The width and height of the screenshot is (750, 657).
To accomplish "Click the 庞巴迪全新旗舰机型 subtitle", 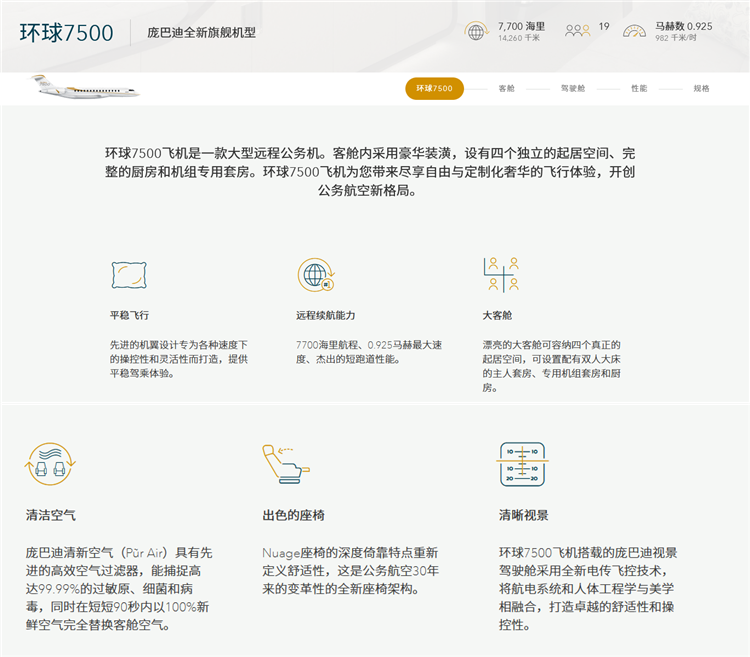I will [x=201, y=33].
